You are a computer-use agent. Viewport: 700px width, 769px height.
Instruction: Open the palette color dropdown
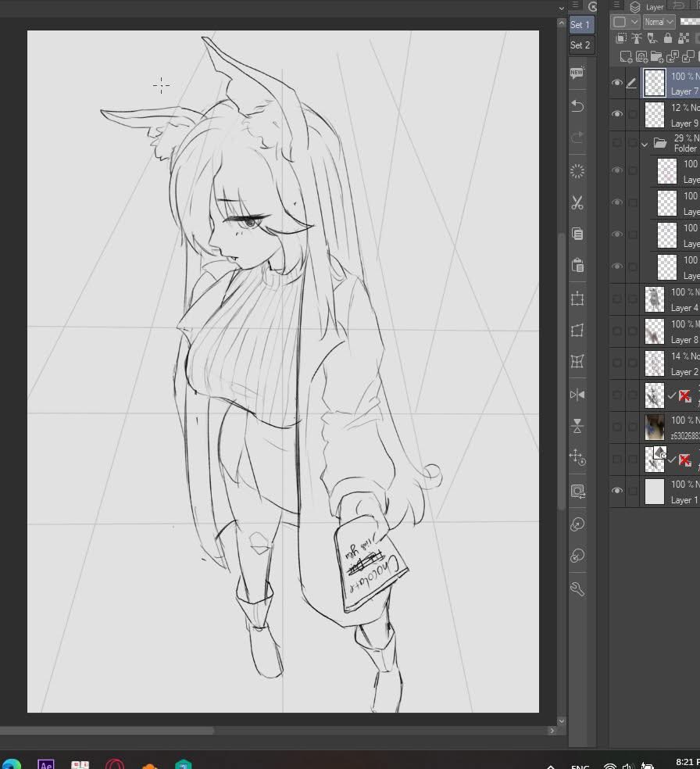626,22
